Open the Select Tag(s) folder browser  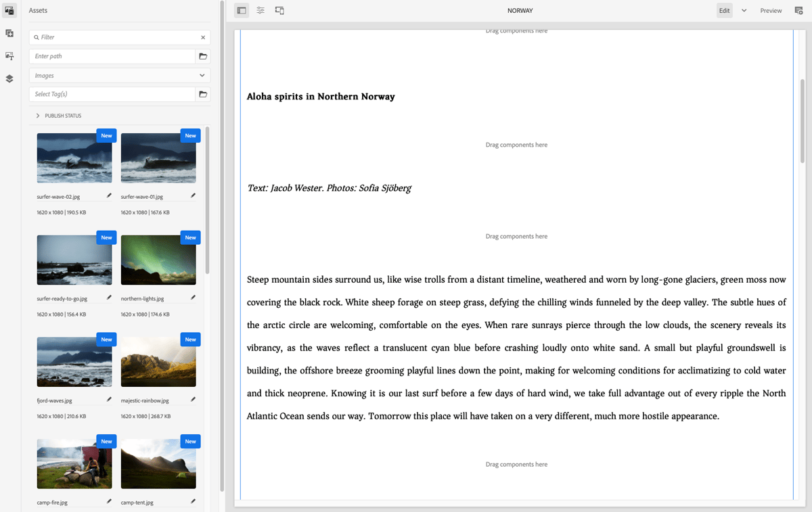coord(202,94)
